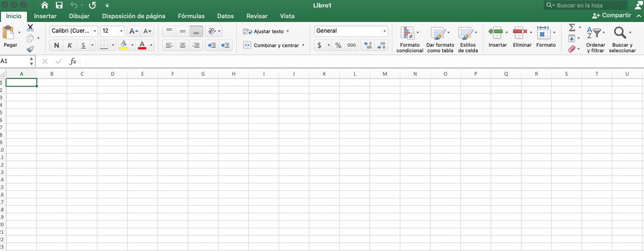The height and width of the screenshot is (251, 644).
Task: Change text orientation with the angled ab icon
Action: 212,31
